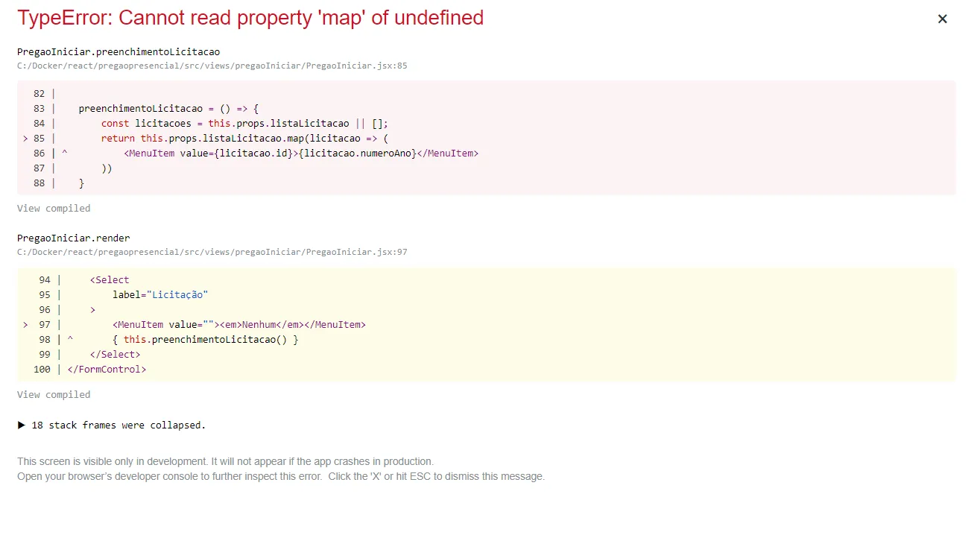980x538 pixels.
Task: Click the </FormControl> closing tag on line 100
Action: 107,370
